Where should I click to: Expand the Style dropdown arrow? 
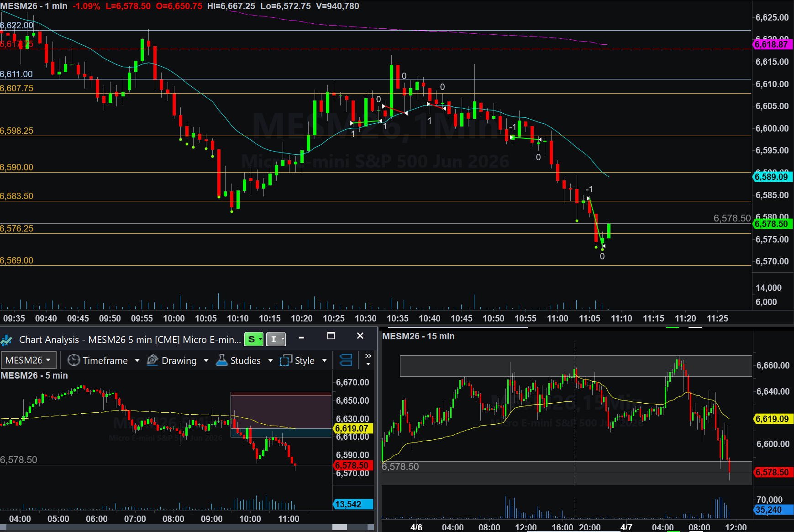pyautogui.click(x=325, y=360)
